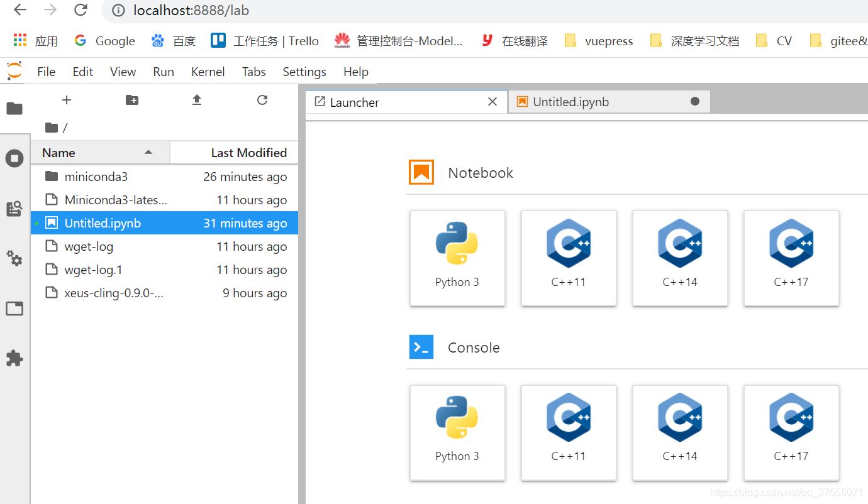Open the File menu

pos(47,72)
